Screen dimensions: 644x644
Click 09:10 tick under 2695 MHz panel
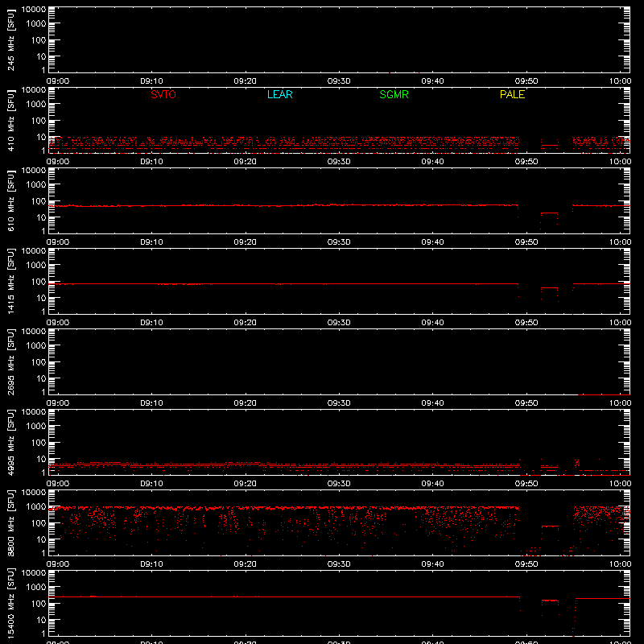pos(151,403)
